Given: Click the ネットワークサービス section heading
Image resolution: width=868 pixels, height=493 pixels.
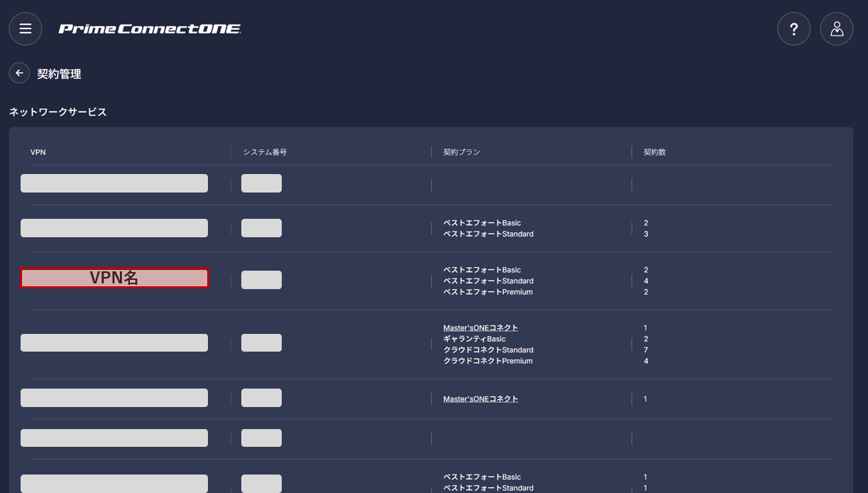Looking at the screenshot, I should [x=58, y=112].
